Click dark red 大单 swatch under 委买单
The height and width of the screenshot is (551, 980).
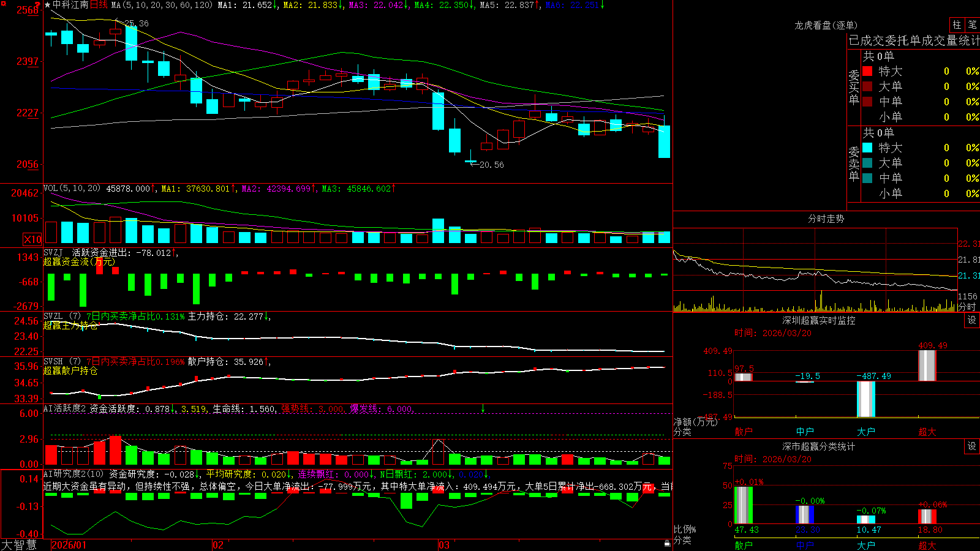pos(867,86)
